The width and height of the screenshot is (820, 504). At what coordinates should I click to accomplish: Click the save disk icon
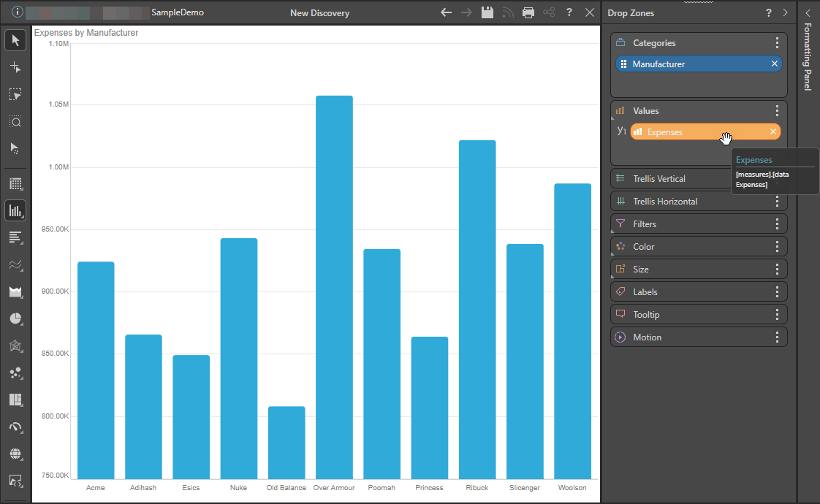(487, 12)
